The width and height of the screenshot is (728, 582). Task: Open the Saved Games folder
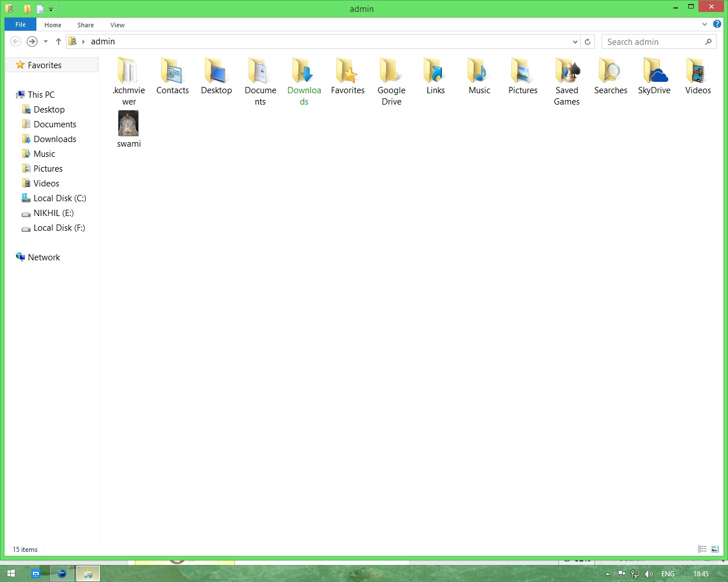567,81
